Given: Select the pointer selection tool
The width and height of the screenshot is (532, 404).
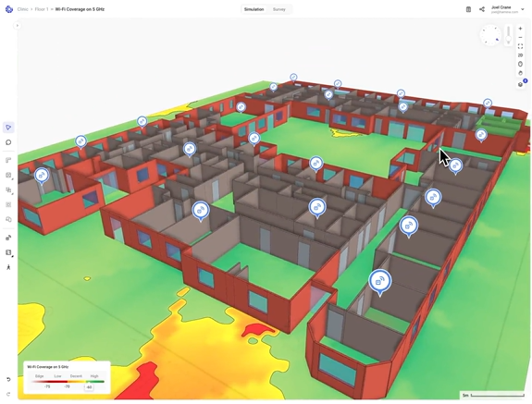Looking at the screenshot, I should coord(8,128).
